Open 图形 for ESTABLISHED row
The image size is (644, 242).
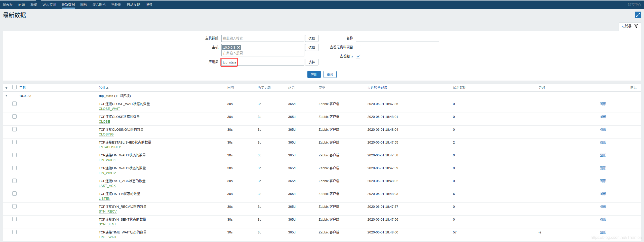603,143
